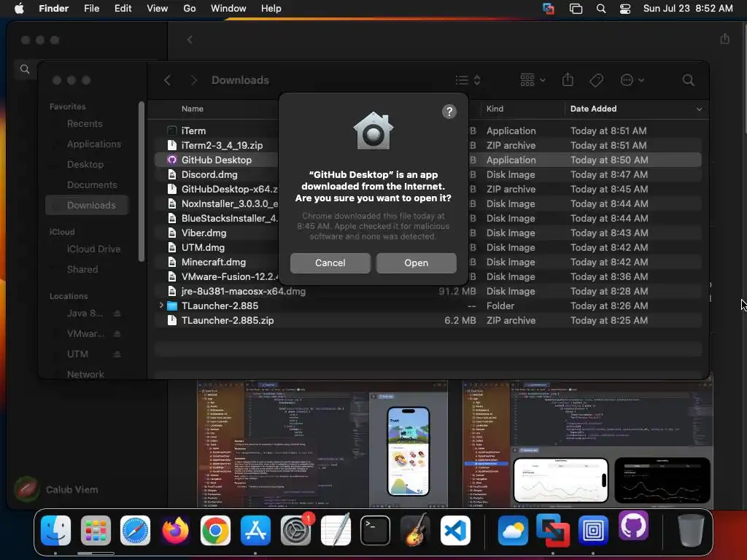Image resolution: width=747 pixels, height=560 pixels.
Task: Open Downloads in Finder sidebar
Action: (x=88, y=205)
